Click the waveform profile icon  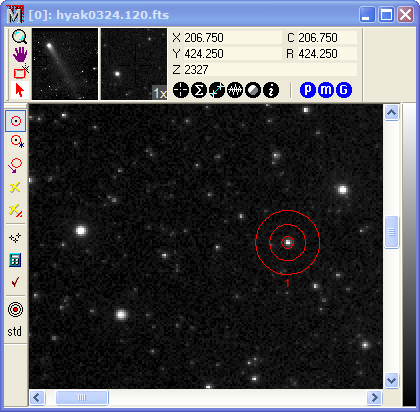(x=235, y=90)
